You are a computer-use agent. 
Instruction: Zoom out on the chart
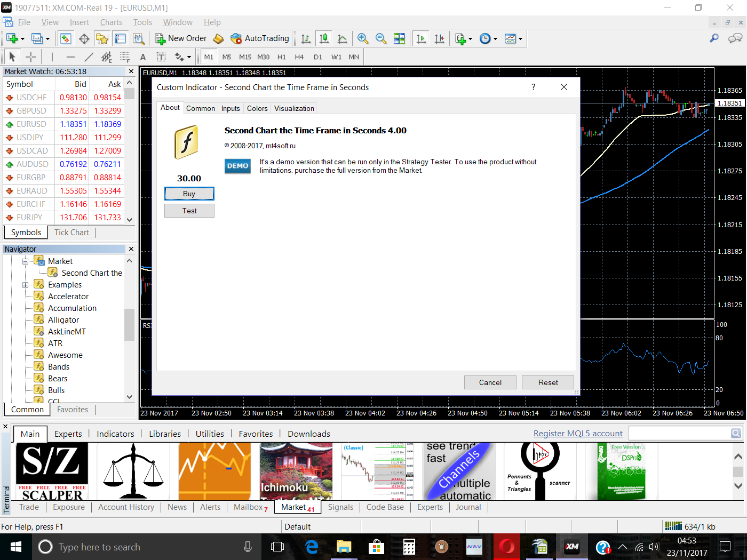click(381, 38)
